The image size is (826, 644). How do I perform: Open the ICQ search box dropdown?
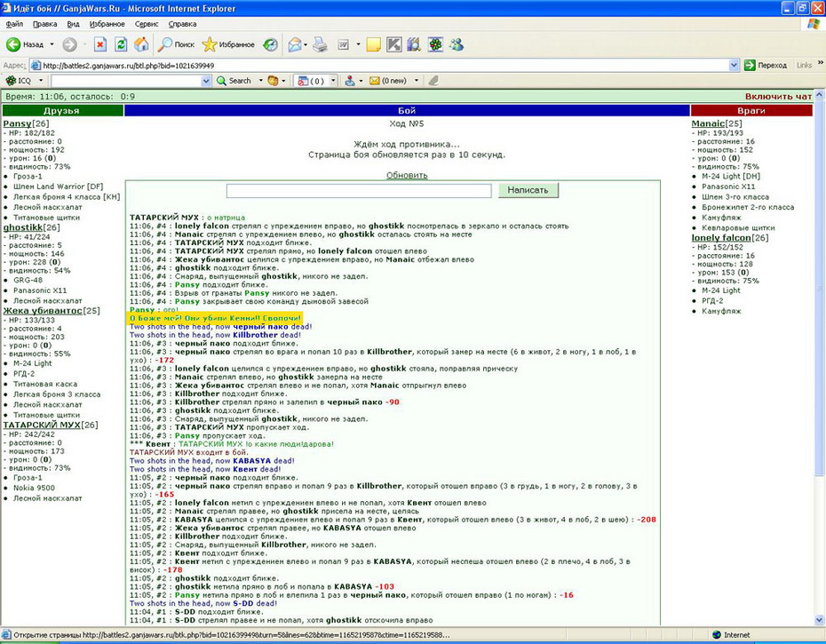[x=206, y=81]
